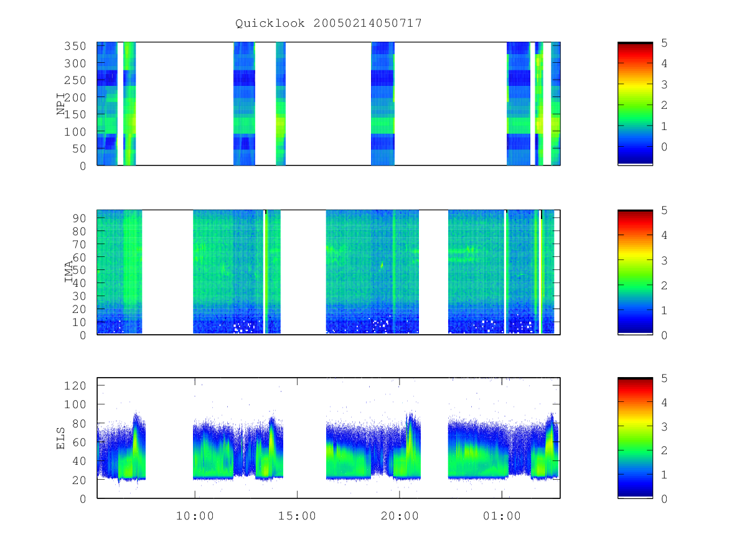Click the IMA y-axis label
Image resolution: width=747 pixels, height=560 pixels.
(70, 272)
